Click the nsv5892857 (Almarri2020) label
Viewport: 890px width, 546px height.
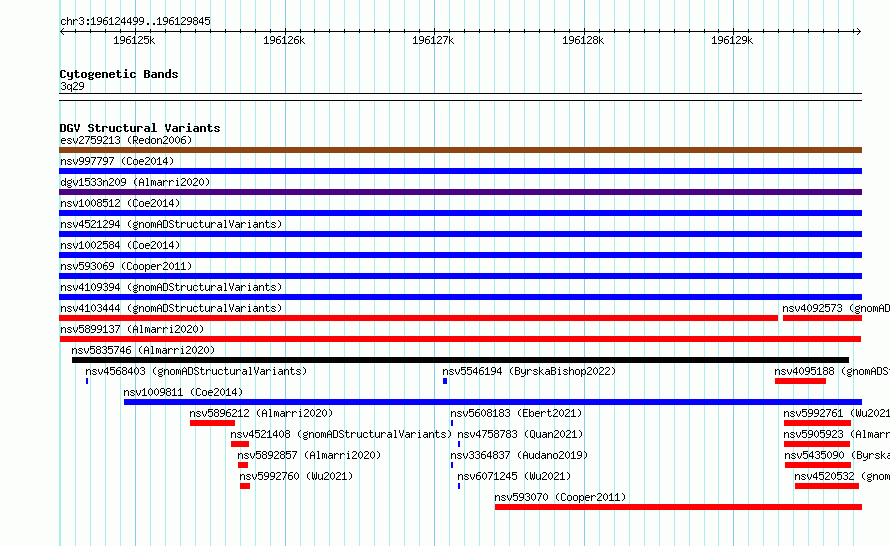point(309,455)
